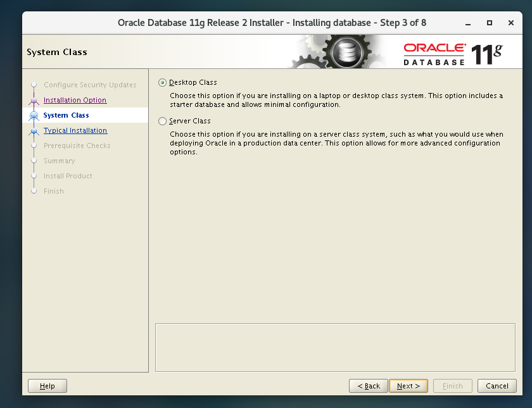The height and width of the screenshot is (408, 532).
Task: Go to the Next step
Action: 408,386
